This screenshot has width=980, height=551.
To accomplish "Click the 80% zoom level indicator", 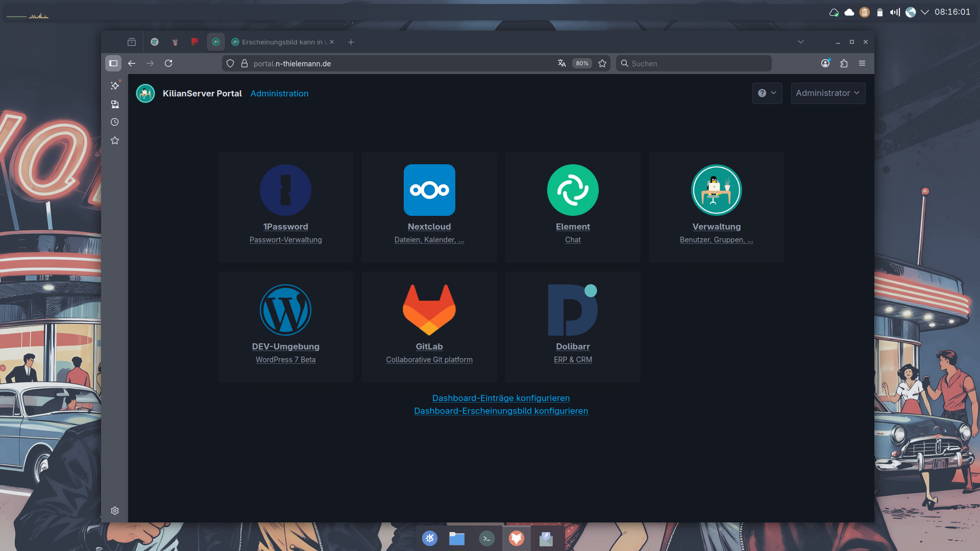I will (582, 63).
